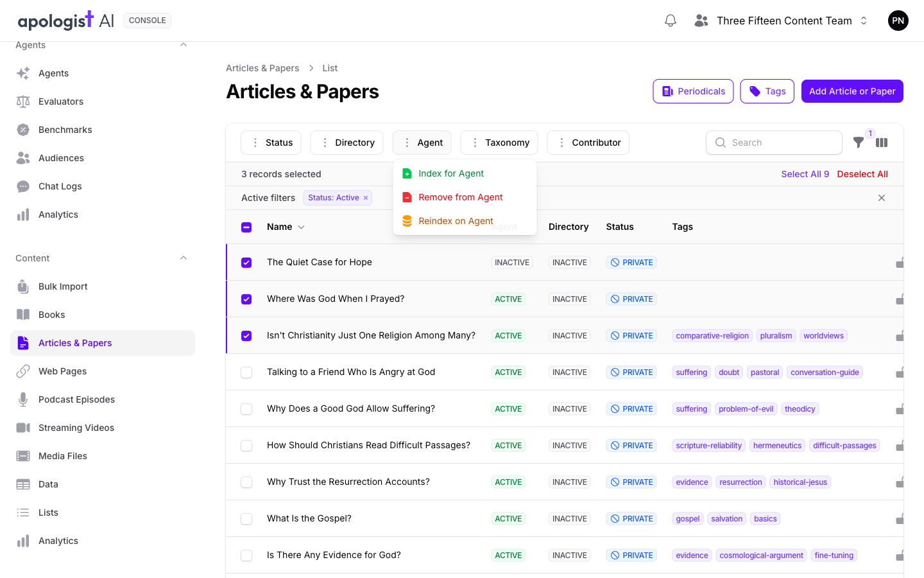The height and width of the screenshot is (578, 924).
Task: Toggle the select-all header checkbox
Action: tap(246, 227)
